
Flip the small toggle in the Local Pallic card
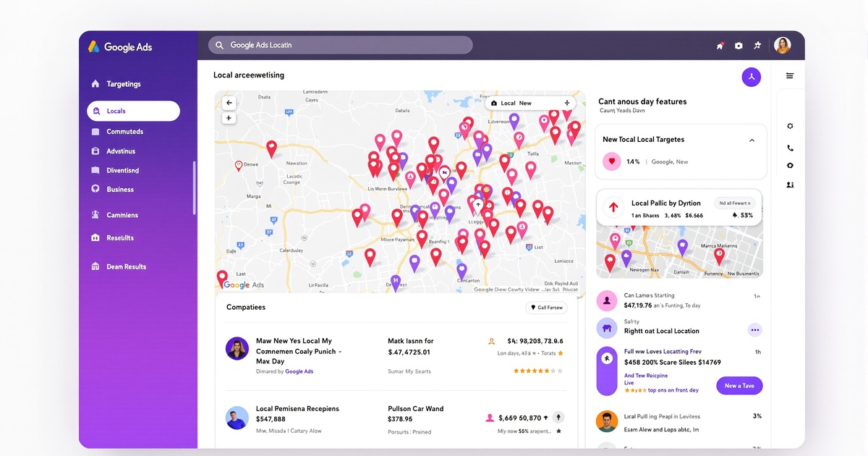click(x=736, y=203)
